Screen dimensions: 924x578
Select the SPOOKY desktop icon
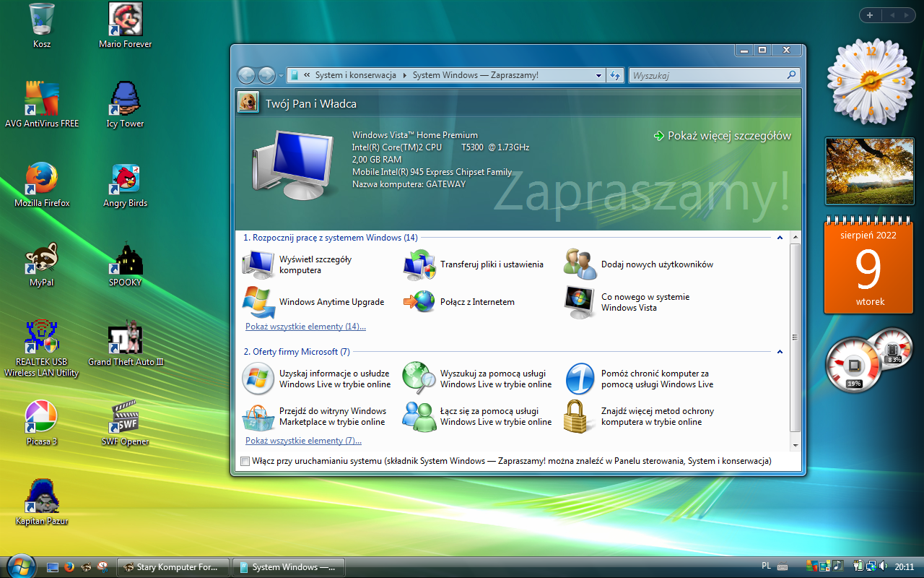126,258
